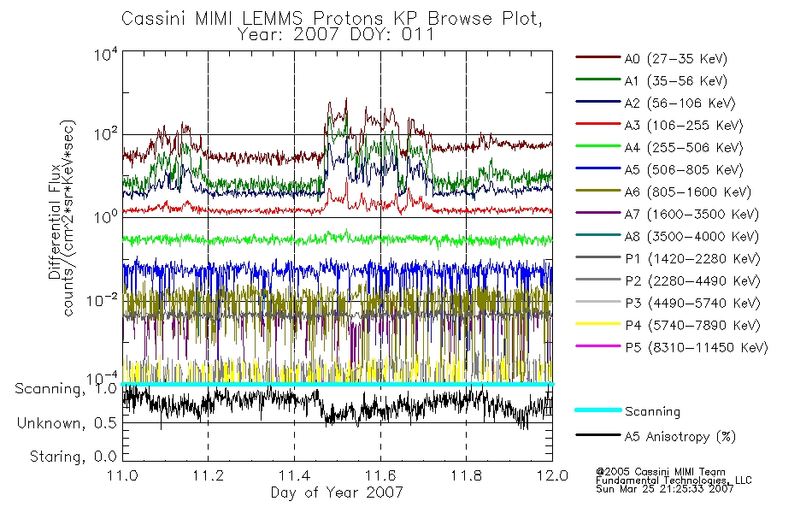This screenshot has width=812, height=513.
Task: Click the P4 (5740-7890 KeV) legend label
Action: click(x=692, y=326)
